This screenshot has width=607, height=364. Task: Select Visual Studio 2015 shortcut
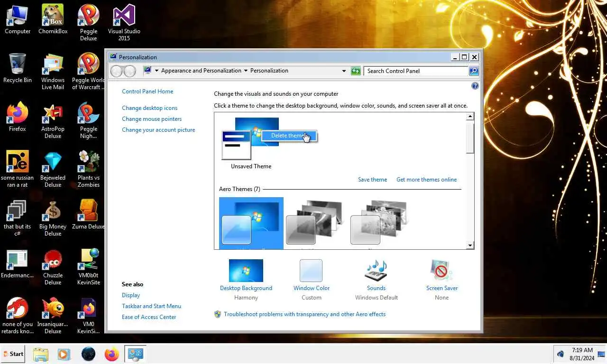pos(124,23)
